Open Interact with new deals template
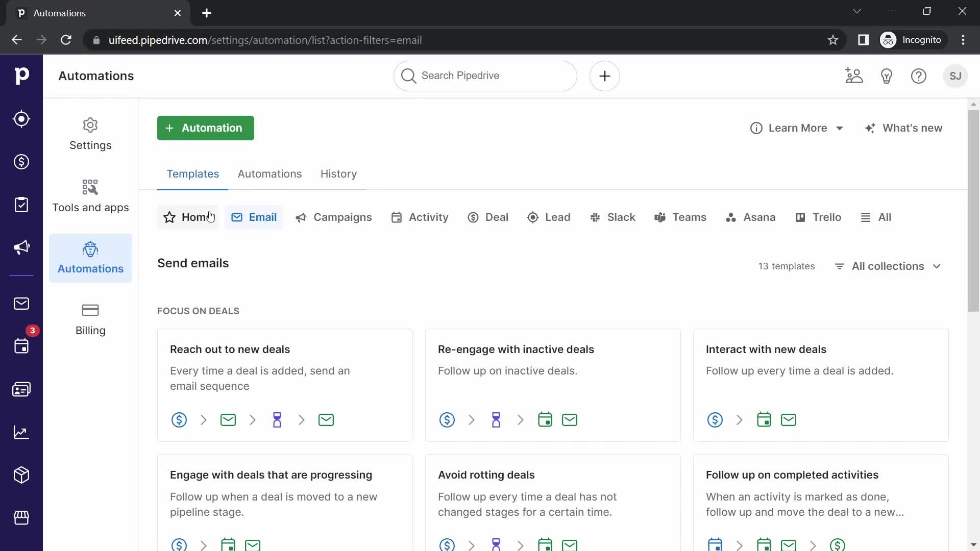Screen dimensions: 980x551 pyautogui.click(x=821, y=385)
